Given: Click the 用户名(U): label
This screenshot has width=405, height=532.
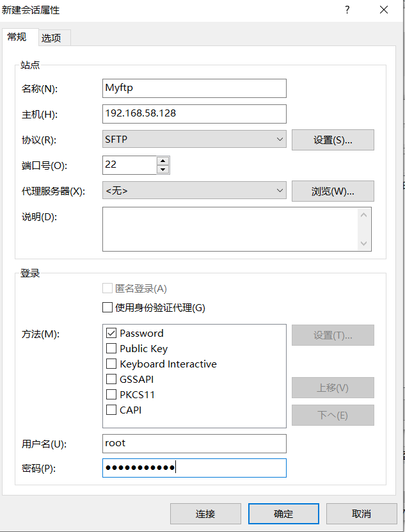Looking at the screenshot, I should click(x=44, y=444).
